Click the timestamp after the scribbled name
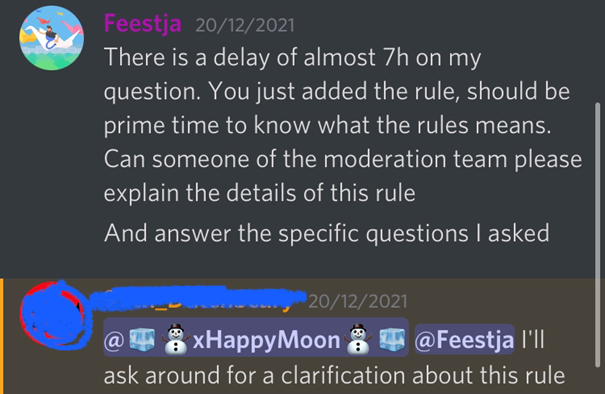The height and width of the screenshot is (394, 605). pos(357,301)
